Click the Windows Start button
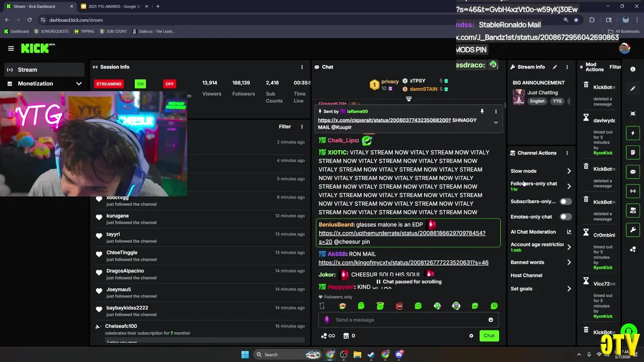This screenshot has height=362, width=644. 245,354
